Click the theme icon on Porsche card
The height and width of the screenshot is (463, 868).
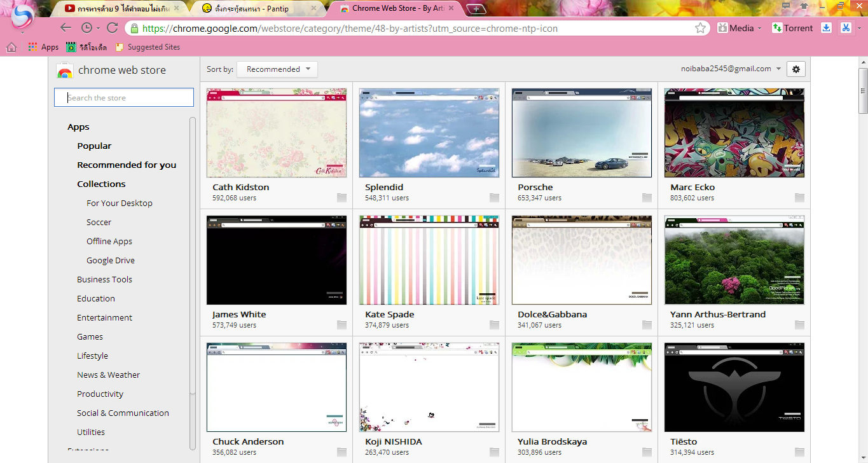coord(647,198)
